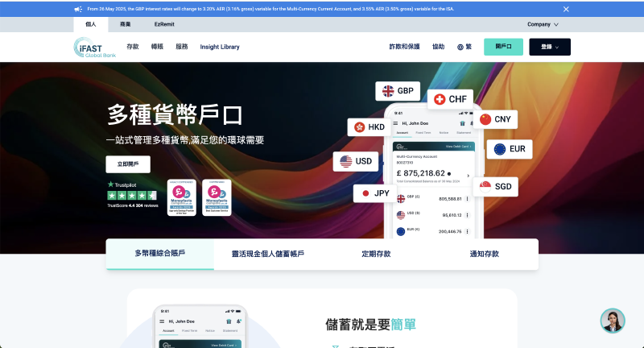This screenshot has height=348, width=644.
Task: Click the JPY flag currency badge
Action: (x=376, y=193)
